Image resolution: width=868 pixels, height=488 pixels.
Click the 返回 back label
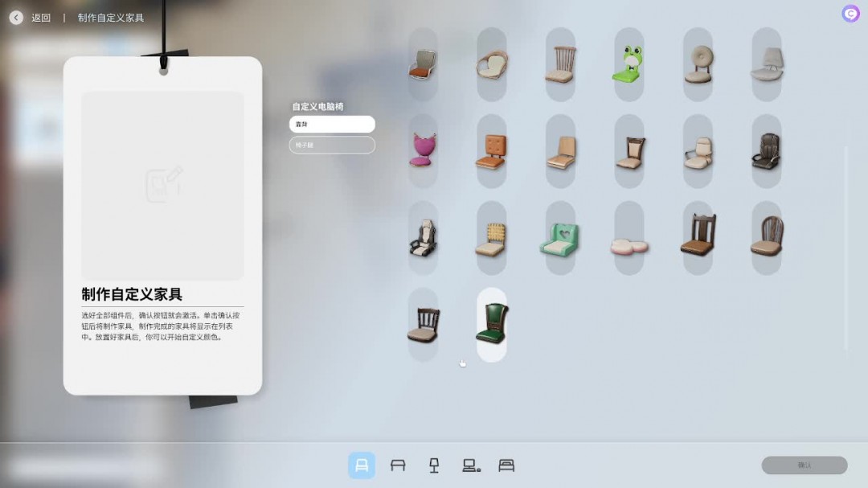pos(41,18)
